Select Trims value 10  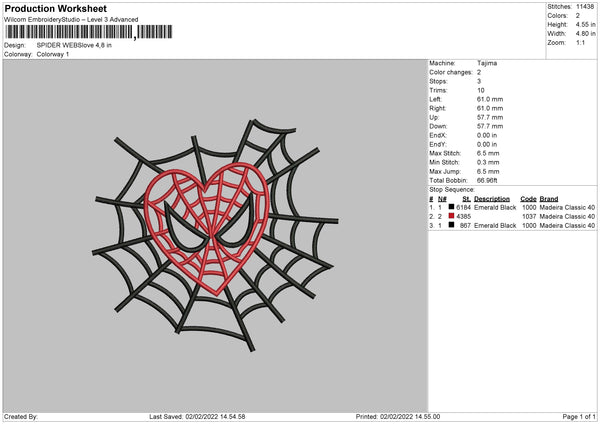point(481,90)
